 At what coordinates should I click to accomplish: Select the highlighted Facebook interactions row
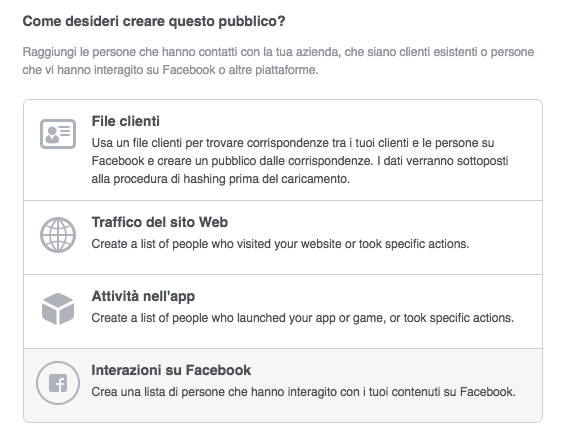pos(283,385)
